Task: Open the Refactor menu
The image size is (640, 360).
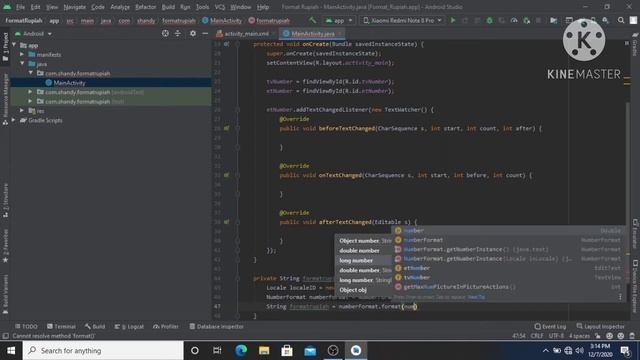Action: coord(146,7)
